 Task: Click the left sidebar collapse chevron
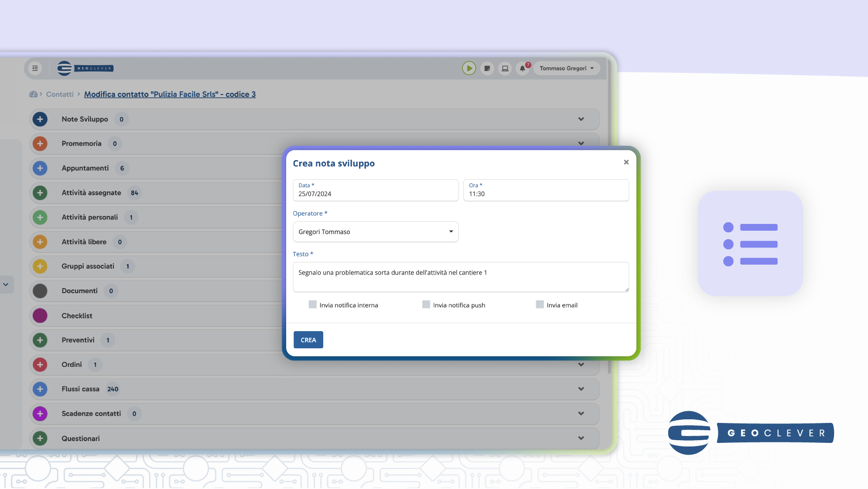(x=6, y=285)
